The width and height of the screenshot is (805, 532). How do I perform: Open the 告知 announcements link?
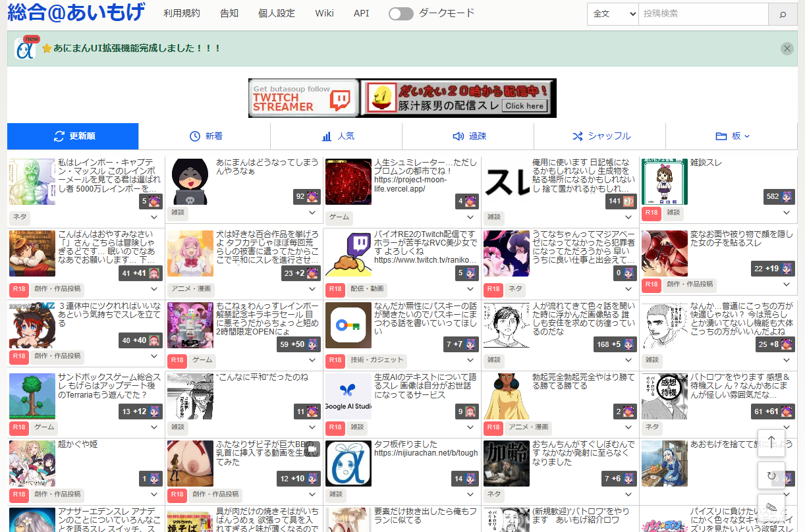click(x=229, y=13)
